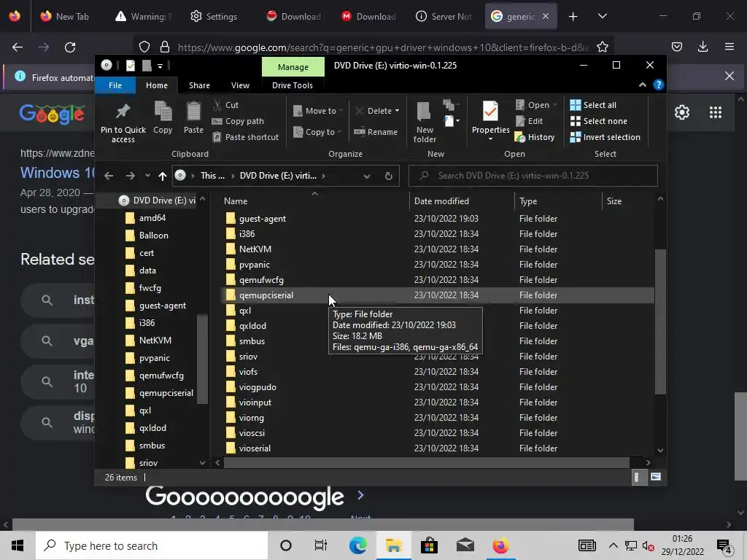The image size is (747, 560).
Task: Open the Move to dropdown
Action: pos(318,111)
